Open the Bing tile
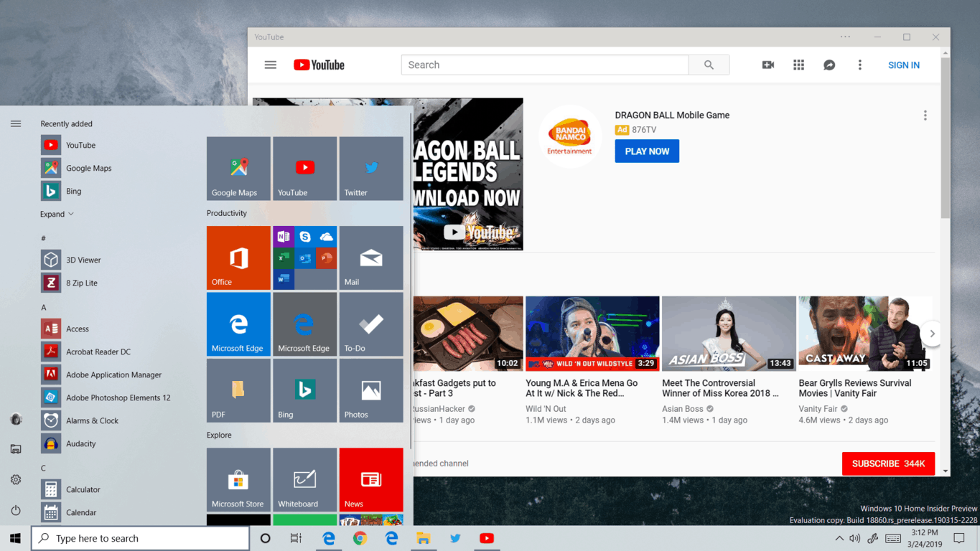 point(304,390)
